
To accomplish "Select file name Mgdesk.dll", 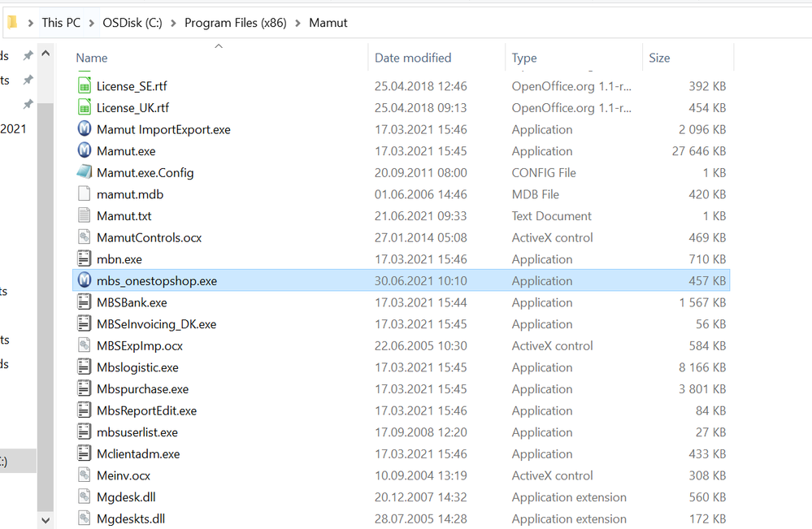I will click(x=126, y=497).
